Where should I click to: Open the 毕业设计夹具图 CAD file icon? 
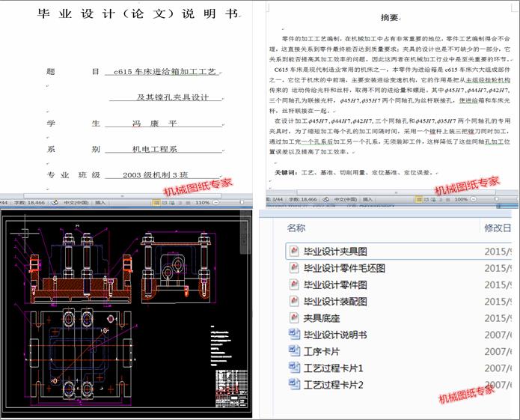tap(293, 251)
